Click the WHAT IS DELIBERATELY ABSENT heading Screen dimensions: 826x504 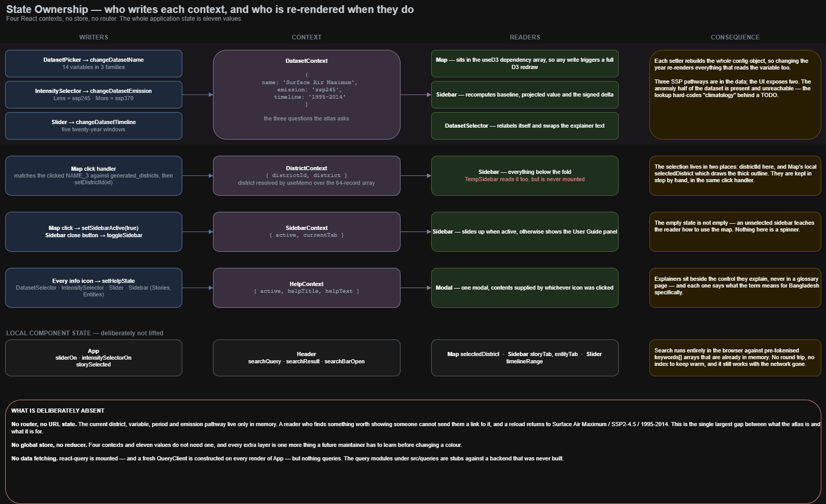click(58, 411)
